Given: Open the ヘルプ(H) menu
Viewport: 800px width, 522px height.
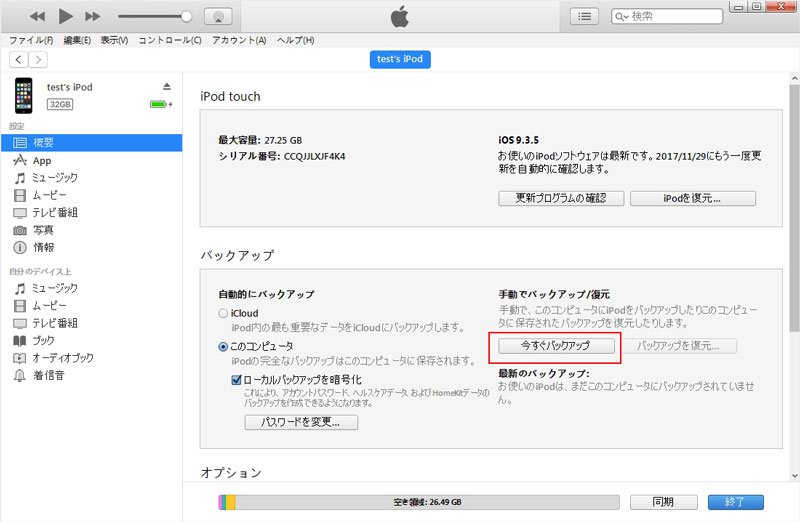Looking at the screenshot, I should (295, 40).
